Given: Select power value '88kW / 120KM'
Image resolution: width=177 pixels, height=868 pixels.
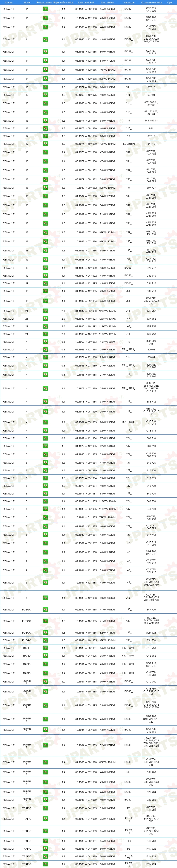Looking at the screenshot, I should [x=107, y=762].
